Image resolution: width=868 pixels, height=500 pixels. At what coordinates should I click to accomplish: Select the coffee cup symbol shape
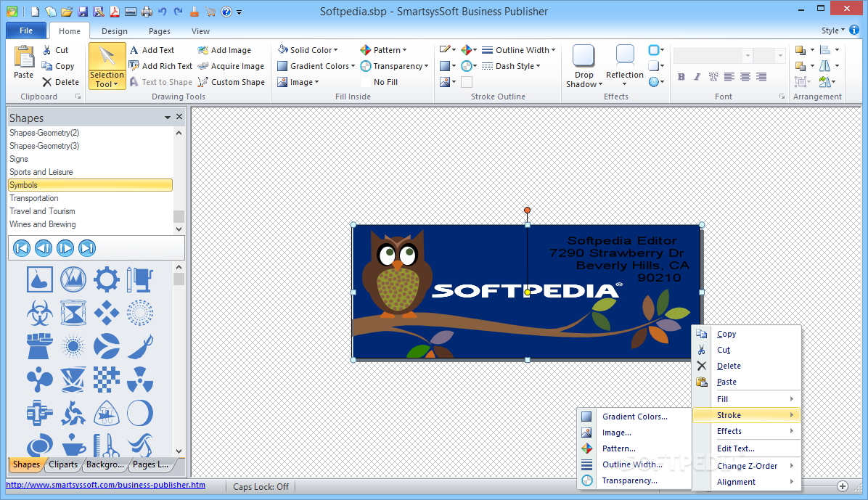73,444
